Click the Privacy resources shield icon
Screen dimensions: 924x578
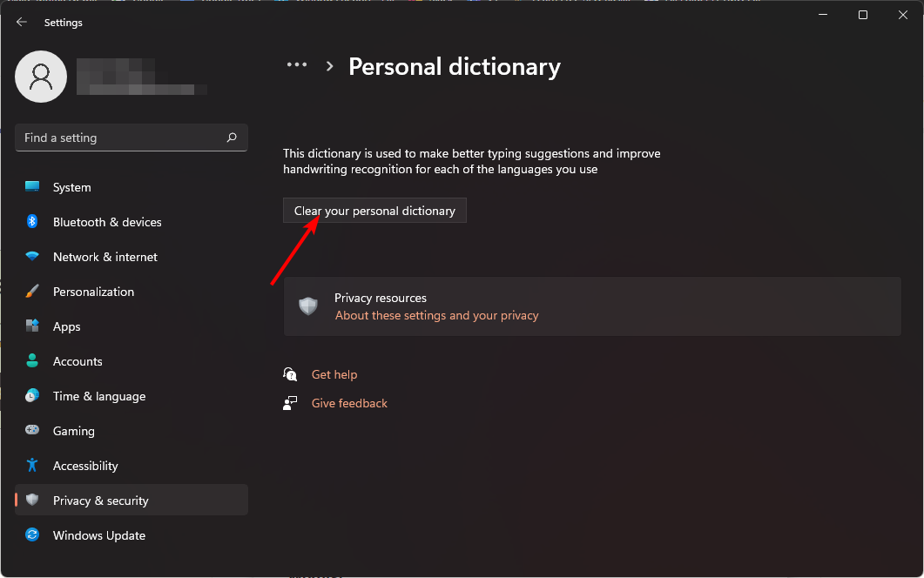[308, 306]
